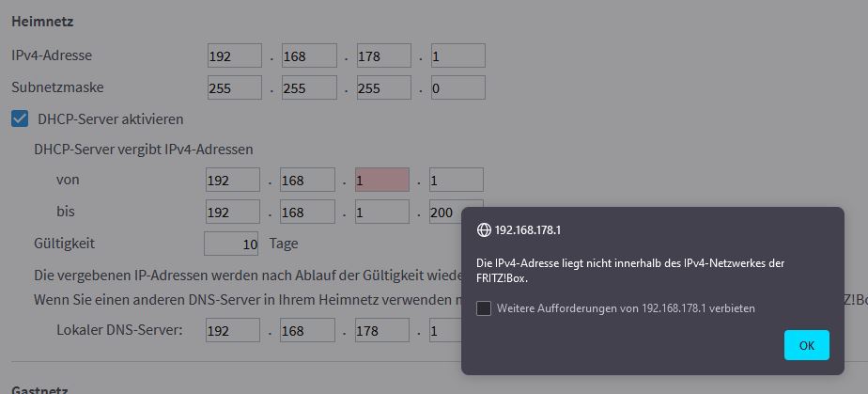The width and height of the screenshot is (868, 394).
Task: Tick 'Weitere Aufforderungen von 192.168.178.1 verbieten'
Action: click(x=484, y=308)
